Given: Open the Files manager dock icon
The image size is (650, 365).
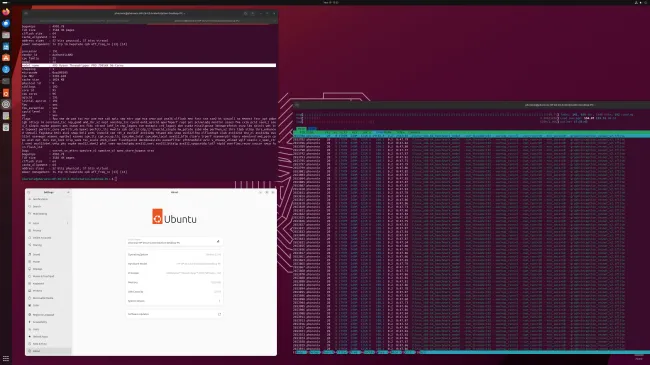Looking at the screenshot, I should pos(6,35).
